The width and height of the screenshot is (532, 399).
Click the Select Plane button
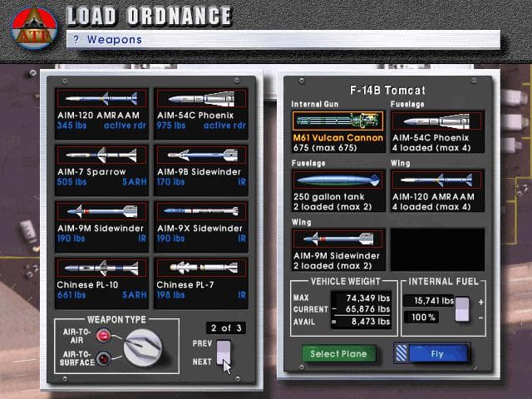tap(338, 354)
